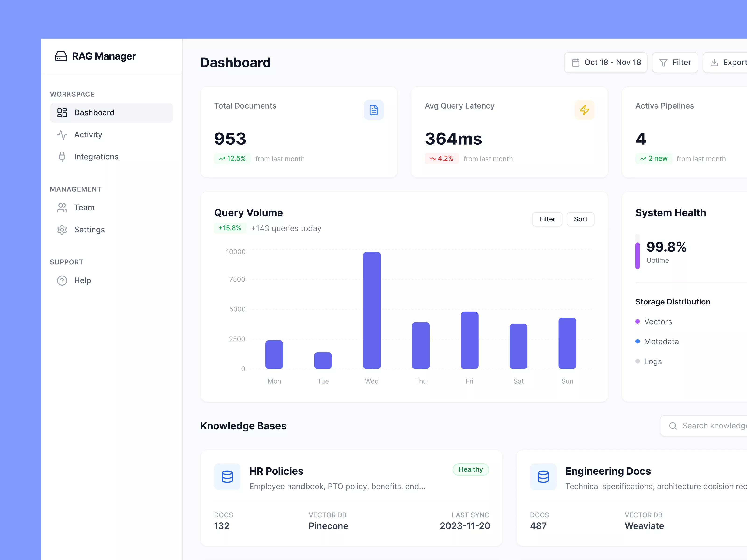Image resolution: width=747 pixels, height=560 pixels.
Task: Click the purple uptime progress bar
Action: tap(637, 255)
